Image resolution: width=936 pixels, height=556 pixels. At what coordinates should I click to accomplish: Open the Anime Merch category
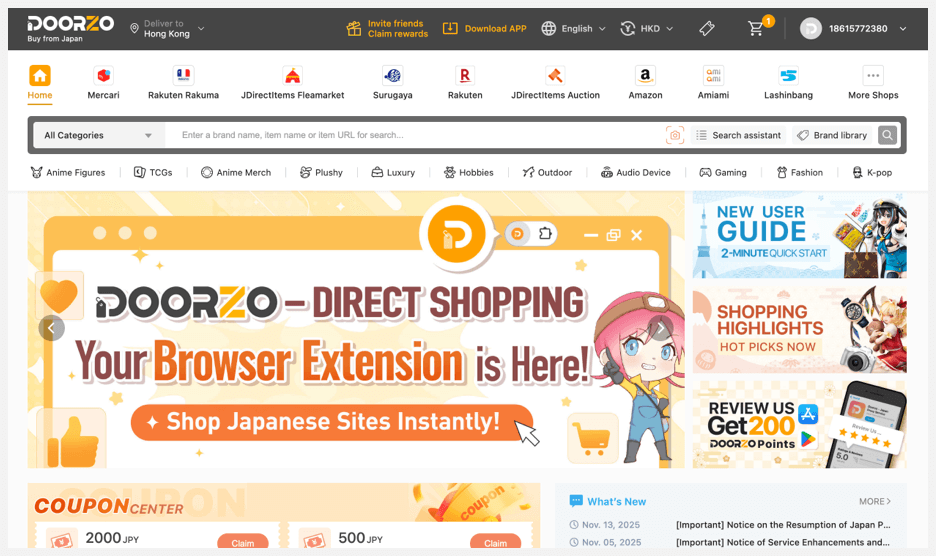(236, 173)
